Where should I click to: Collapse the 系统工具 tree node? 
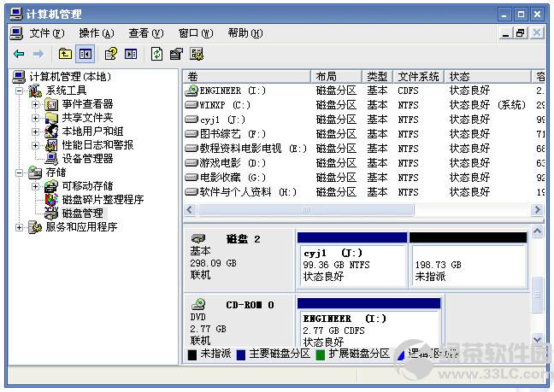click(20, 91)
